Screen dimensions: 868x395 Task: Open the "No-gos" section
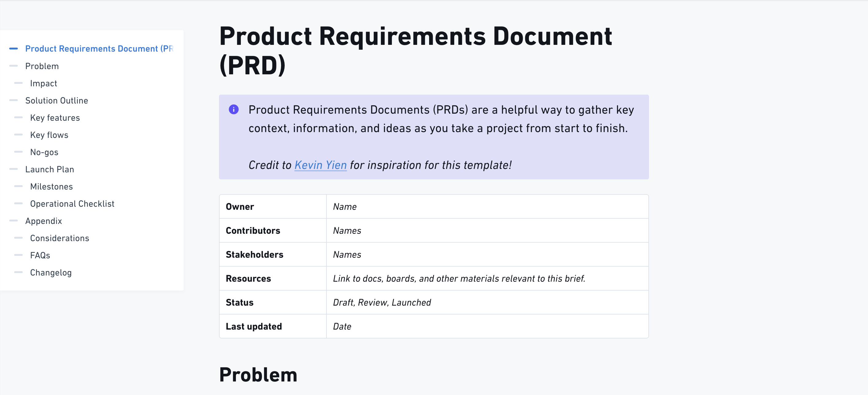tap(44, 152)
